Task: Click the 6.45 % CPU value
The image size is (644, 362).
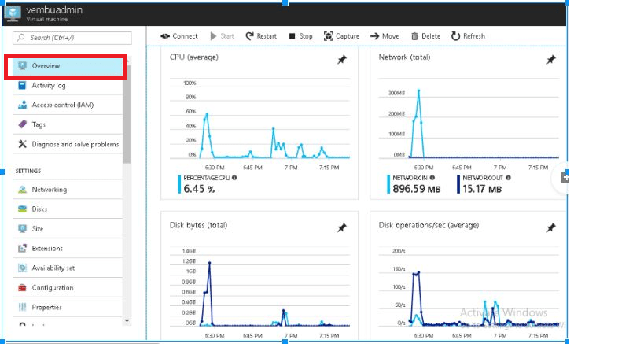Action: coord(199,189)
